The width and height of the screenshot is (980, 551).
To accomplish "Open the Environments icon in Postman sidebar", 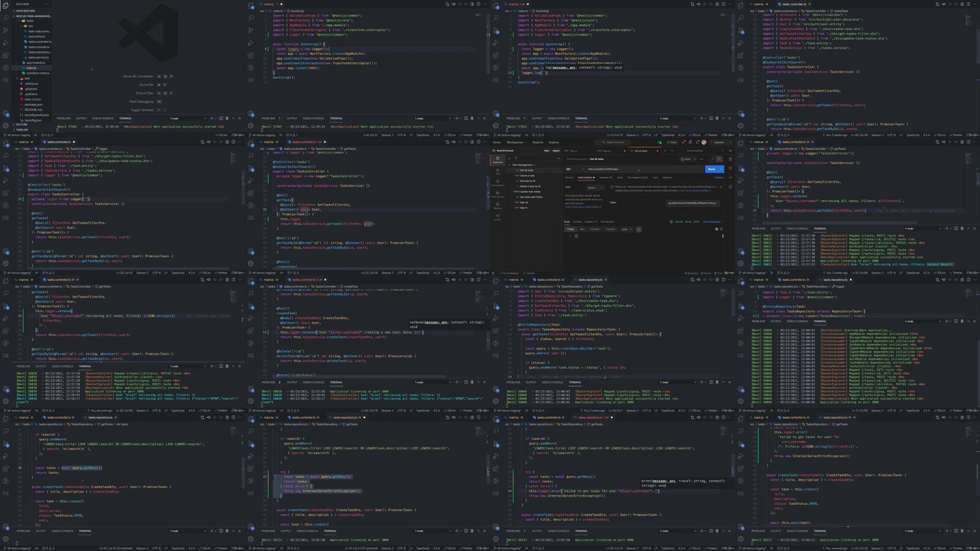I will [x=497, y=183].
